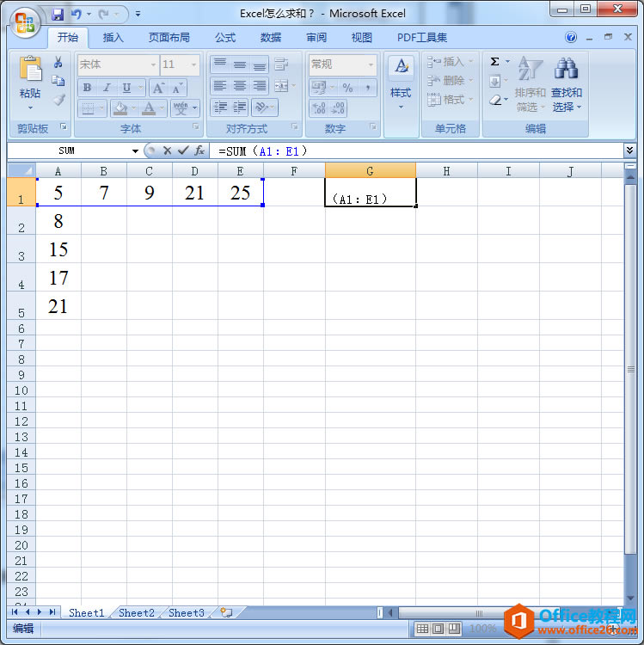Screen dimensions: 644x645
Task: Open the Paste button
Action: pos(30,83)
